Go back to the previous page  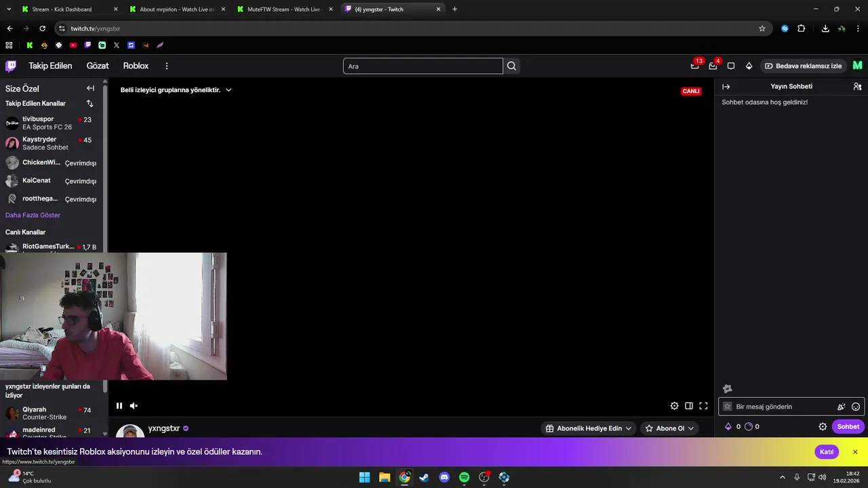pos(9,28)
